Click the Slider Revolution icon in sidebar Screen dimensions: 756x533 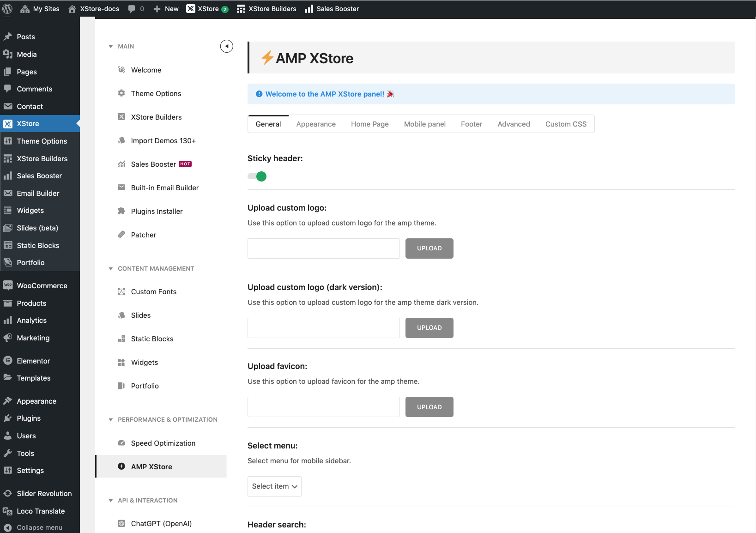8,493
